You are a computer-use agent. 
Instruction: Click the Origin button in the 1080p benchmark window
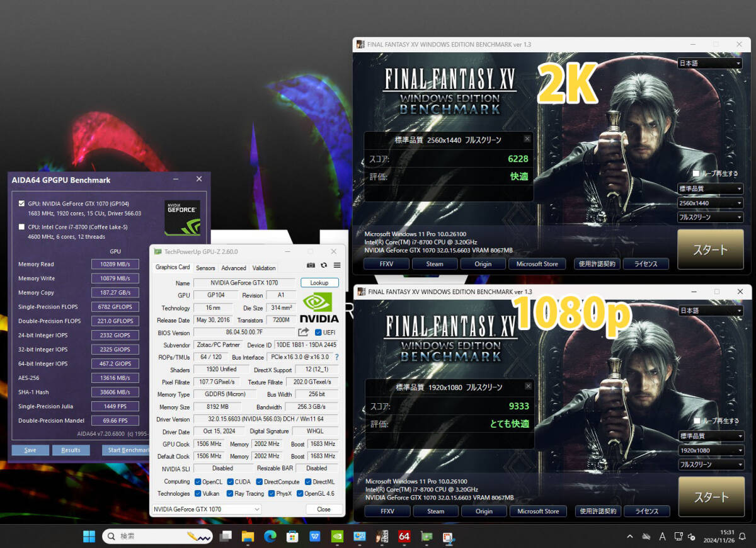[x=484, y=511]
